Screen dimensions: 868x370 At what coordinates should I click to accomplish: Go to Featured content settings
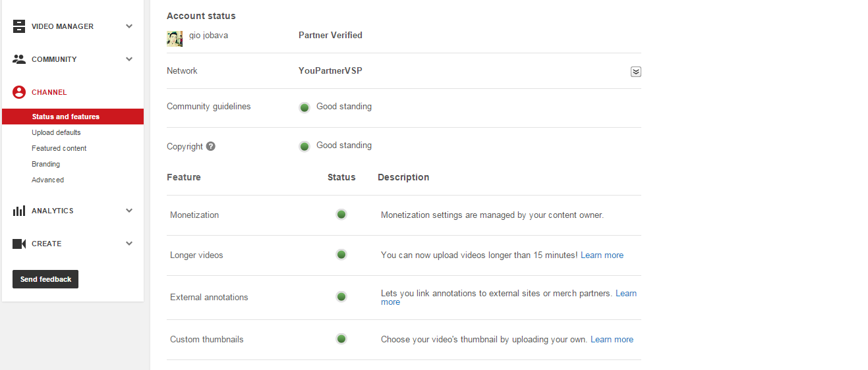tap(59, 148)
